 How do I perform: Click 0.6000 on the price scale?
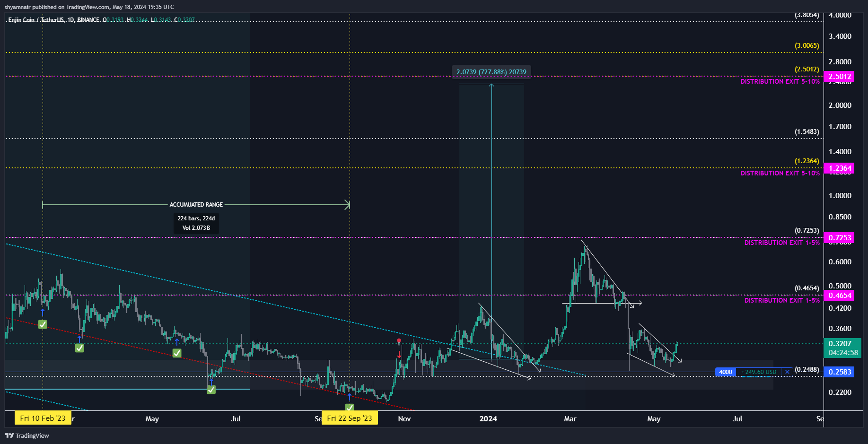pos(840,262)
